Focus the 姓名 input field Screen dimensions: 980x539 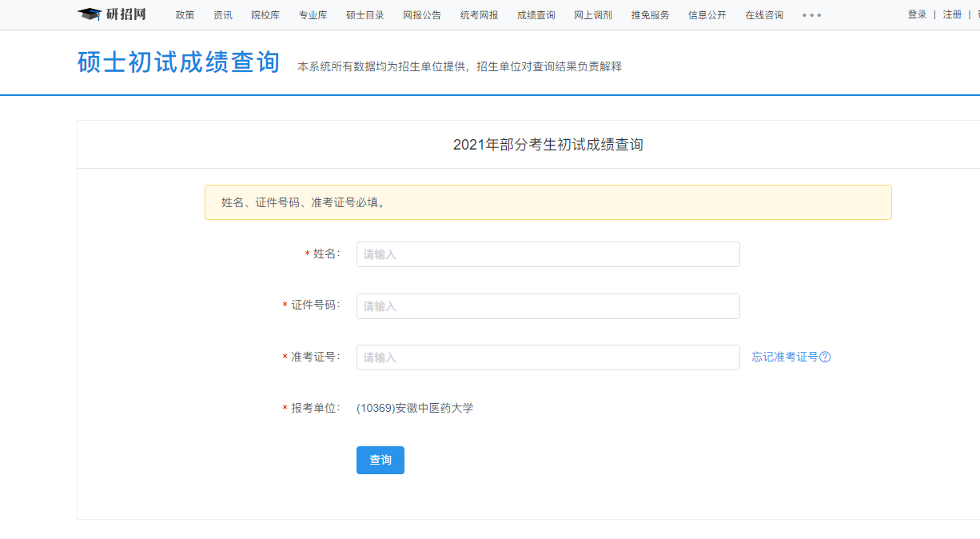coord(548,254)
